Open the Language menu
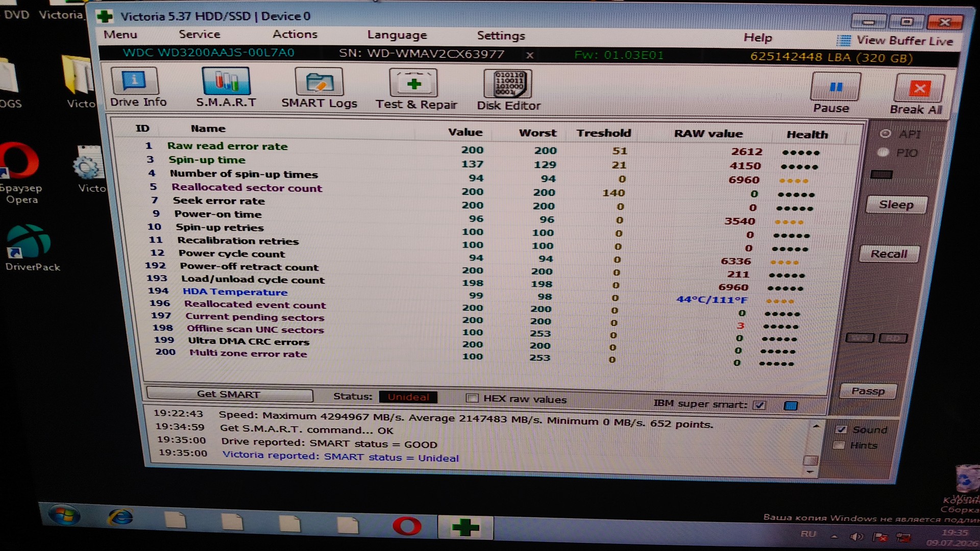Screen dimensions: 980x551 point(397,35)
